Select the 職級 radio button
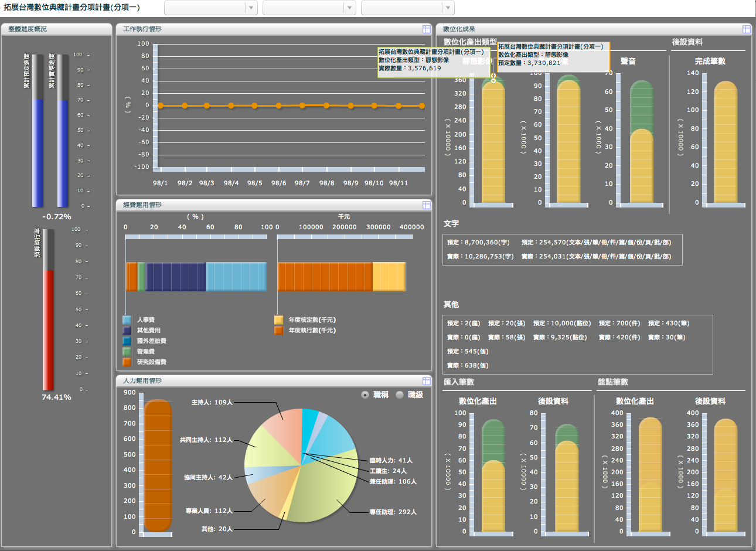 [x=400, y=395]
